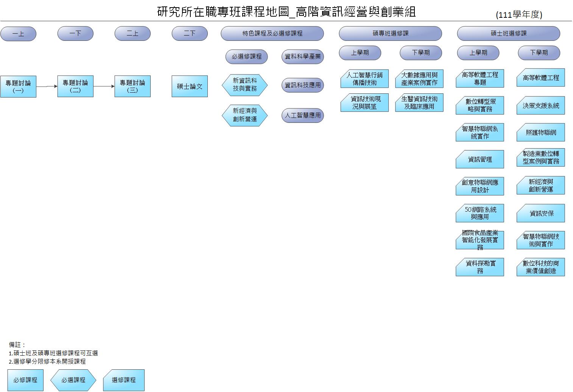Click the 人工智慧應用 pill
This screenshot has height=392, width=573.
click(x=302, y=115)
